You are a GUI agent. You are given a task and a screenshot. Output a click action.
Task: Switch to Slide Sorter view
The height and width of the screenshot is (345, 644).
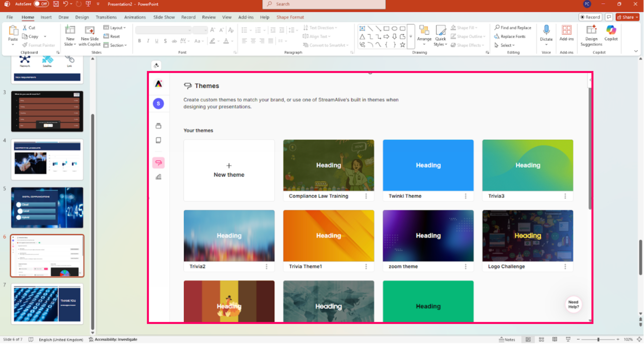[x=541, y=339]
